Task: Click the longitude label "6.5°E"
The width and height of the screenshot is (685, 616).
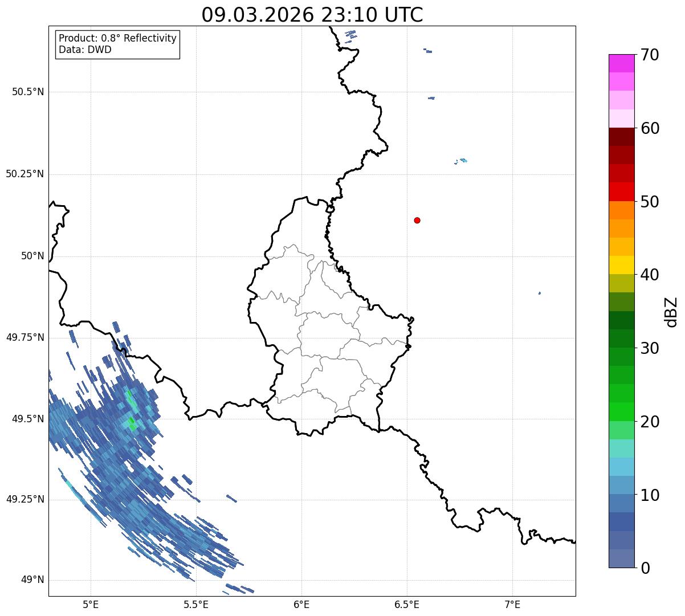Action: coord(407,604)
